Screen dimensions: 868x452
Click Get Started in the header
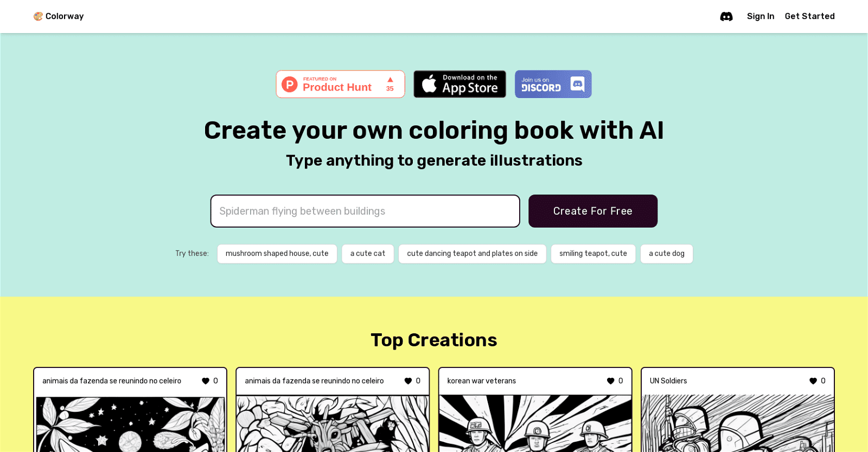809,16
